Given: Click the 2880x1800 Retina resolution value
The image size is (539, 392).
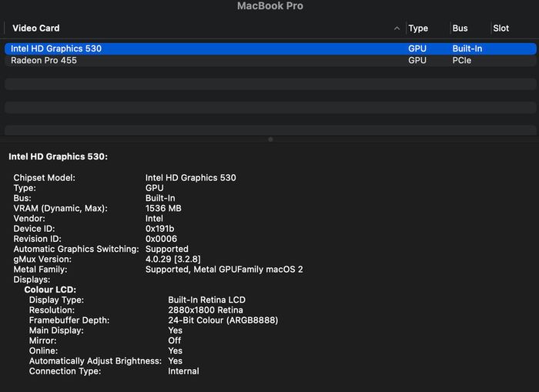Looking at the screenshot, I should [x=206, y=310].
